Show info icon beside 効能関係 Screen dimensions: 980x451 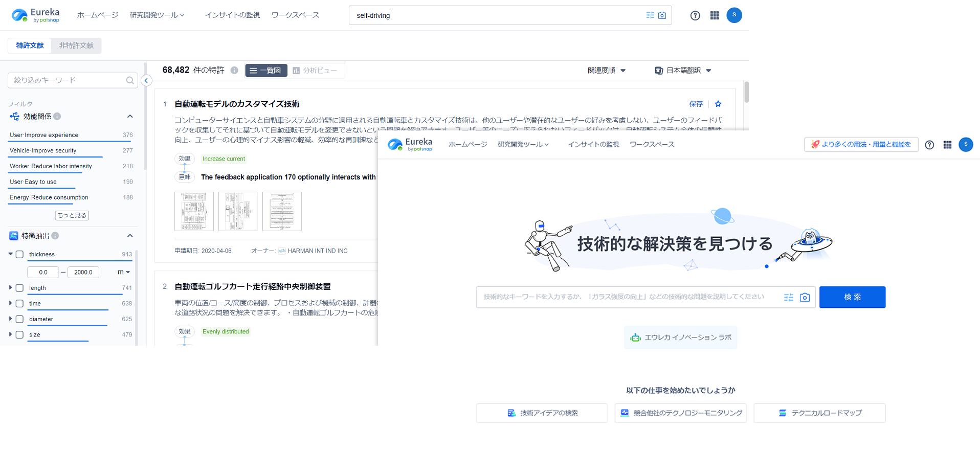57,117
